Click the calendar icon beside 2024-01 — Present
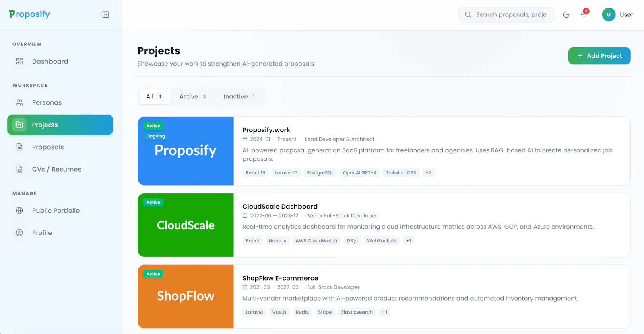 click(245, 139)
